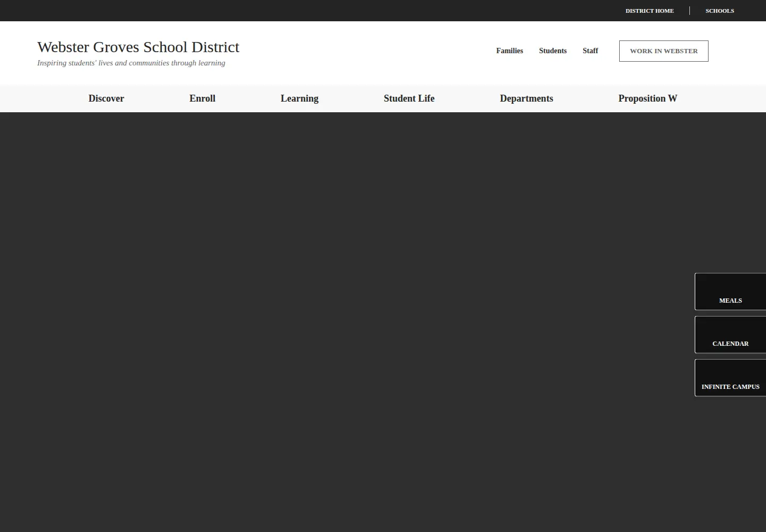Click the Calendar quick link tile

pyautogui.click(x=730, y=335)
